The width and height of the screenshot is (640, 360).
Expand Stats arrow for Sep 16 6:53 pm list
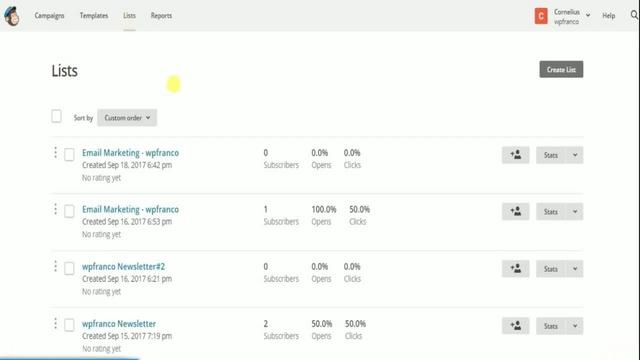(575, 211)
